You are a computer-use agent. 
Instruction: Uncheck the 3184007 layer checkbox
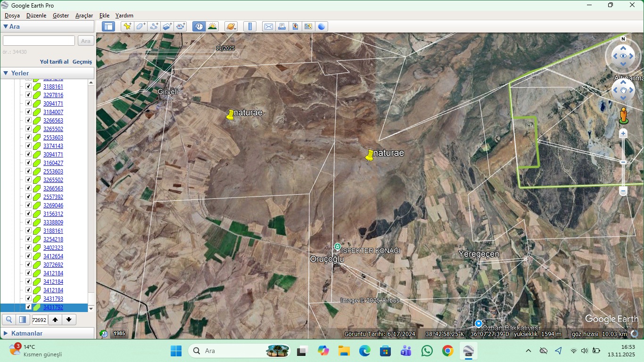point(28,112)
